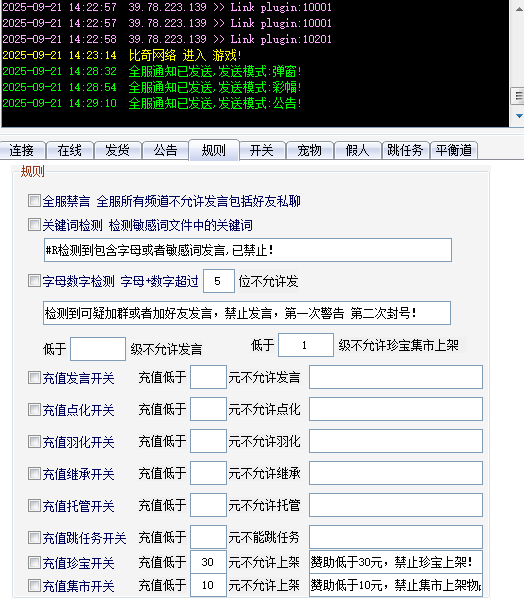Click the 元不允许发言 message field

[x=396, y=377]
